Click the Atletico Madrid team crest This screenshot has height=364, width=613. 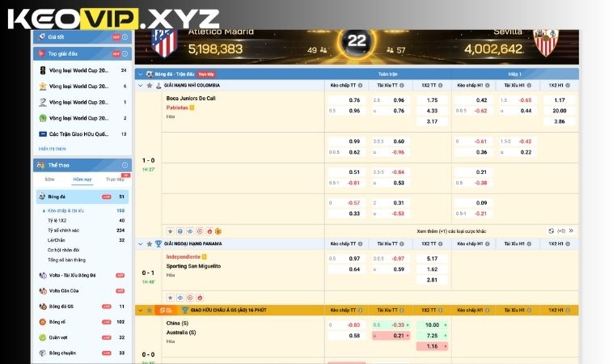(x=163, y=42)
